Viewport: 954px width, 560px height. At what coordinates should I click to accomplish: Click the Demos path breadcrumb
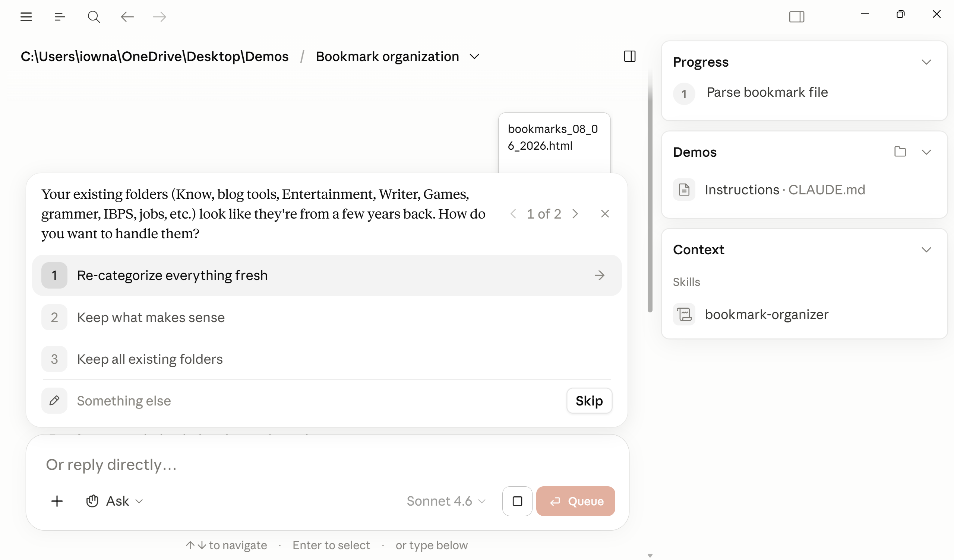pyautogui.click(x=154, y=56)
